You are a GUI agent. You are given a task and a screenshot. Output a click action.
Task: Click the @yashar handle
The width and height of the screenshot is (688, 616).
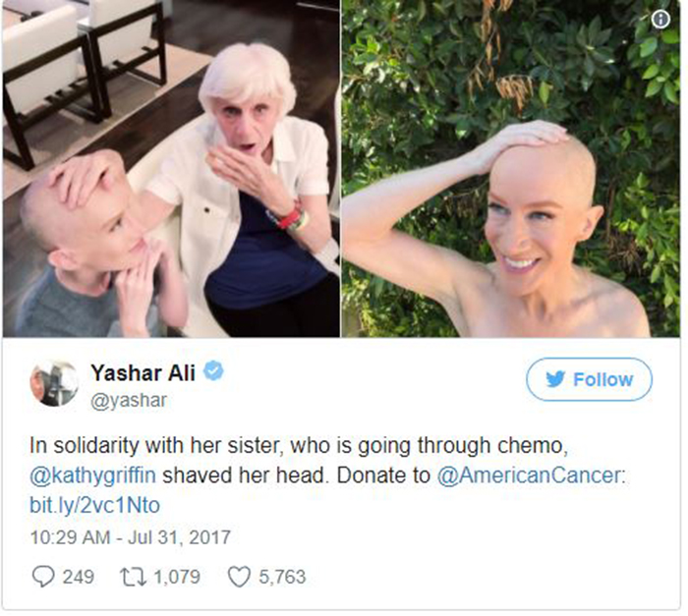(129, 400)
